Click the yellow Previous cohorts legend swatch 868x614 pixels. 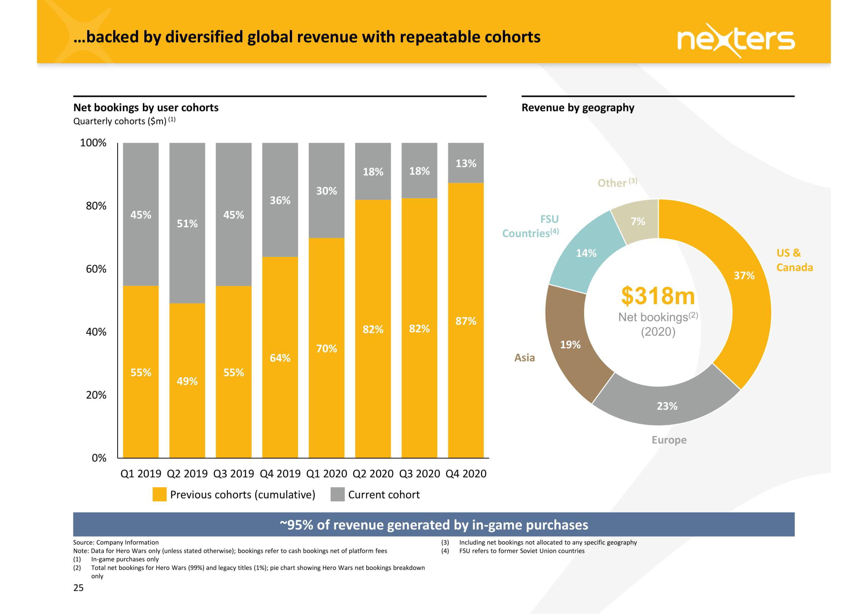click(160, 494)
